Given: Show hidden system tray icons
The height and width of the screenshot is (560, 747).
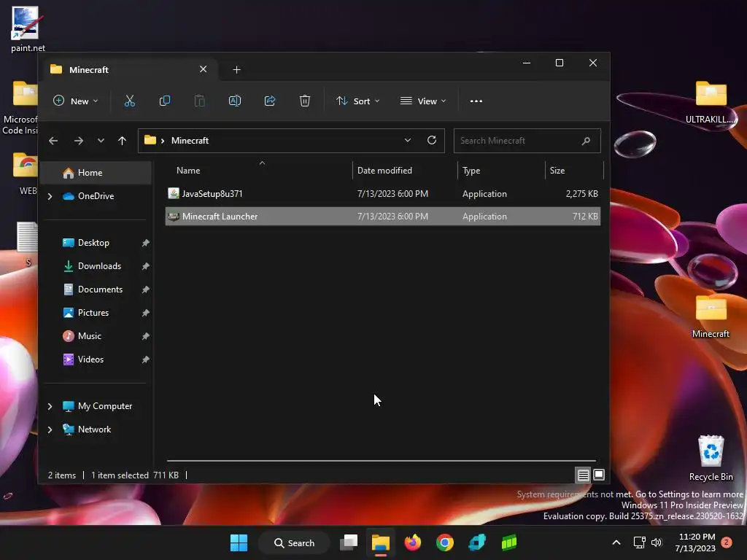Looking at the screenshot, I should (x=616, y=542).
